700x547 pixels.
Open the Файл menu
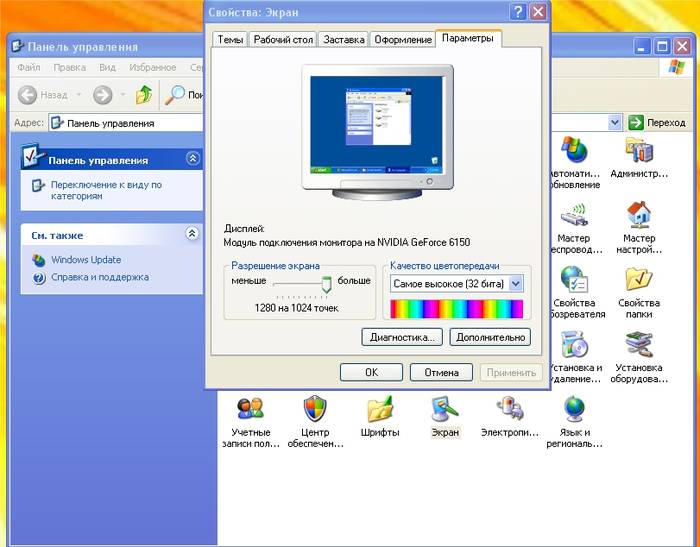[x=29, y=67]
